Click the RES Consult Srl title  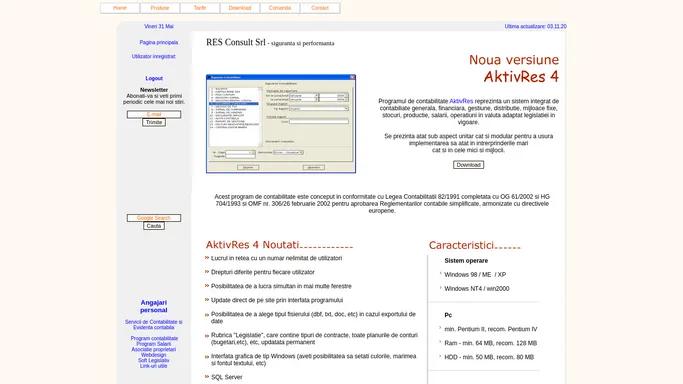(x=236, y=42)
